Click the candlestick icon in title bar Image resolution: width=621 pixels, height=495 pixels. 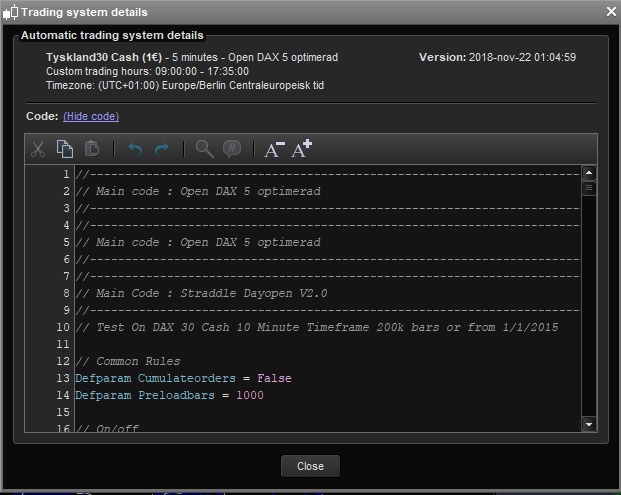point(10,12)
